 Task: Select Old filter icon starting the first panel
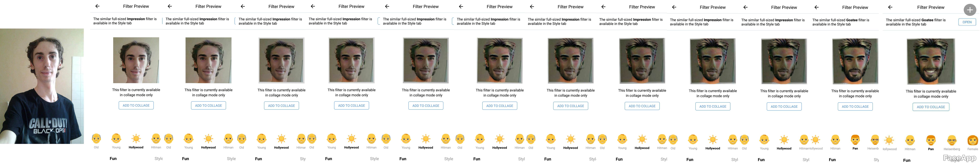[96, 138]
